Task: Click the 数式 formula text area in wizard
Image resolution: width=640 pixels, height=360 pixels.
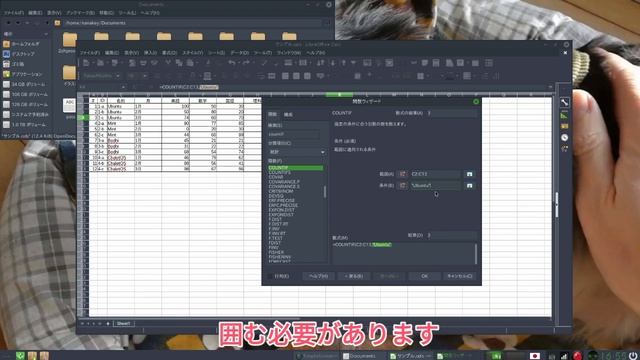Action: tap(404, 253)
